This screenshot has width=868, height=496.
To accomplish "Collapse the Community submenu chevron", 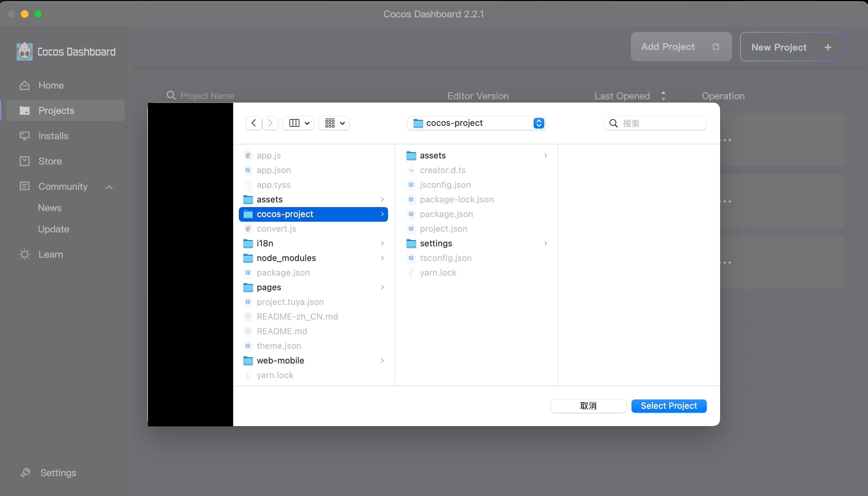I will (x=109, y=187).
